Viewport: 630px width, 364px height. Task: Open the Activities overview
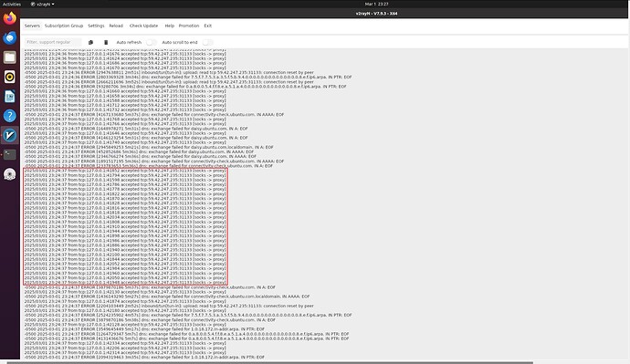tap(12, 4)
